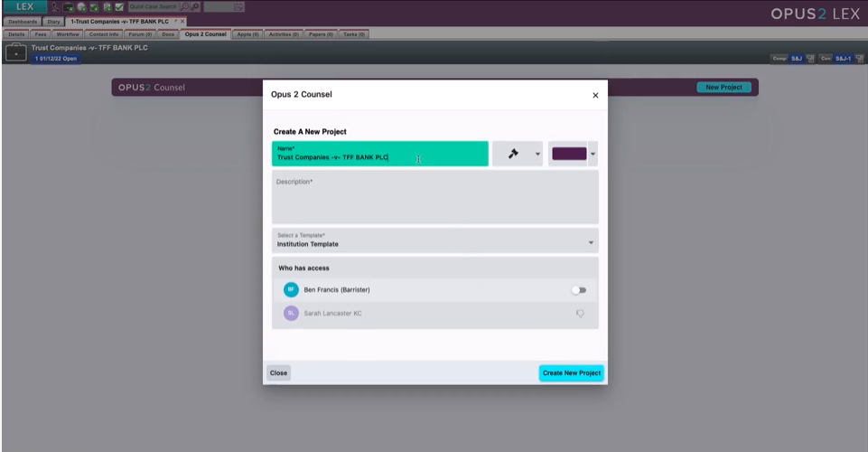The image size is (868, 452).
Task: Switch to the Contact Info tab
Action: pos(104,34)
